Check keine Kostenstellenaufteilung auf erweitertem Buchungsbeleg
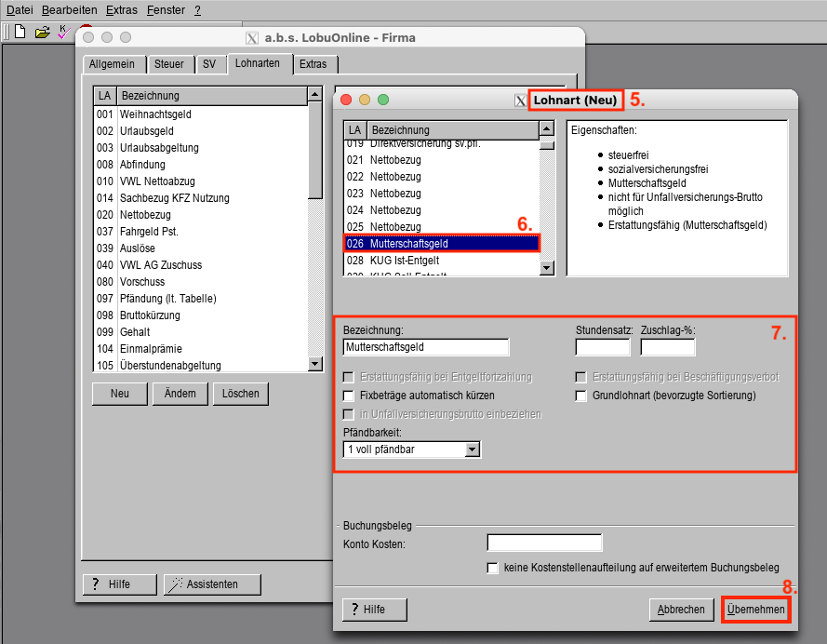 (x=493, y=568)
